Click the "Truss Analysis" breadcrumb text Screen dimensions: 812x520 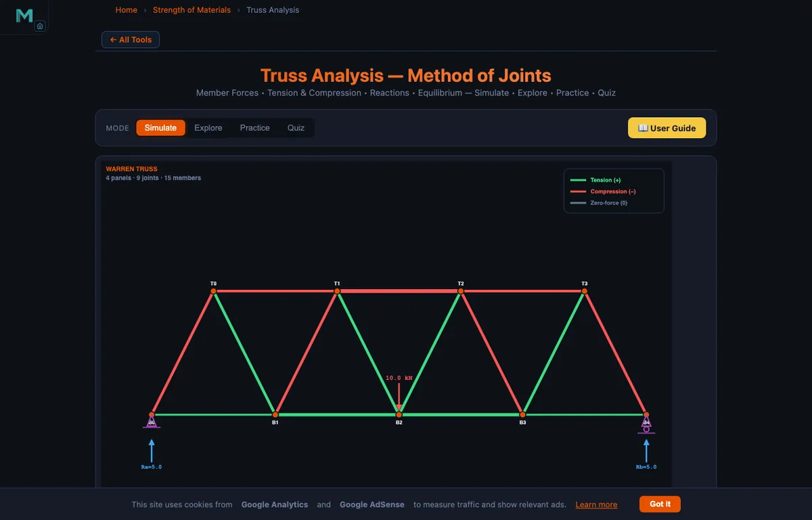tap(273, 10)
